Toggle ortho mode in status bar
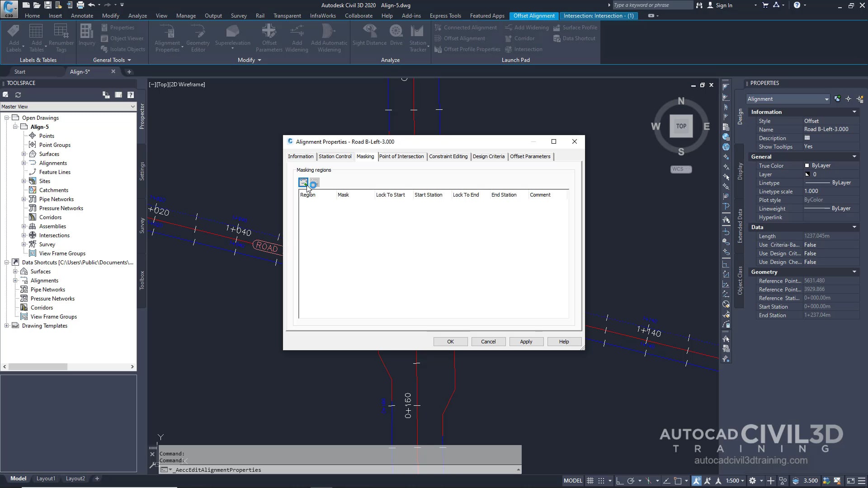Screen dimensions: 868x488 (x=620, y=481)
